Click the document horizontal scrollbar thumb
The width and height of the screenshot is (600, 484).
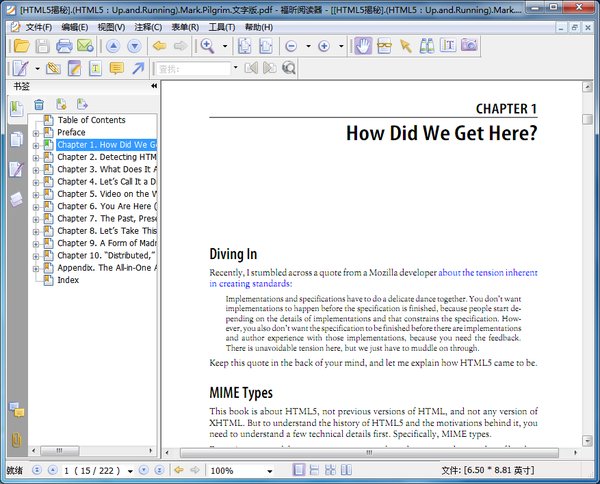tap(369, 453)
